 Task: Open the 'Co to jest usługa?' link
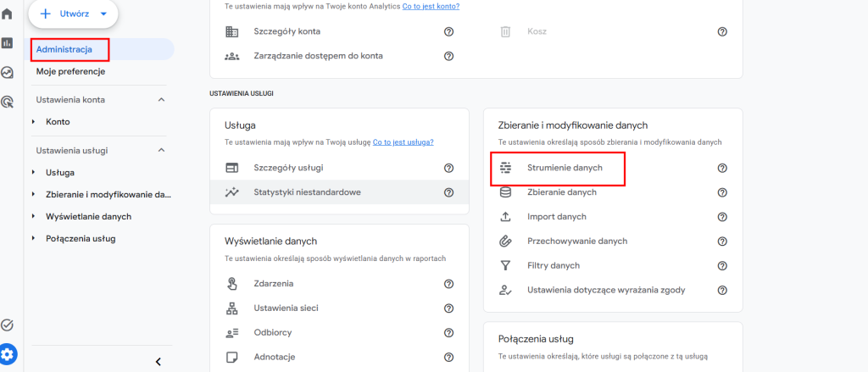point(403,142)
